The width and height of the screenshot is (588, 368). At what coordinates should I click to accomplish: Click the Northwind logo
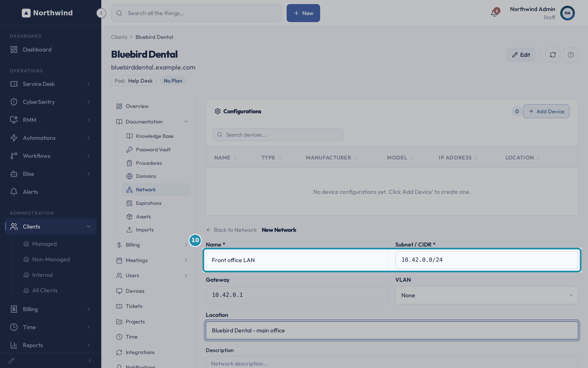tap(47, 13)
